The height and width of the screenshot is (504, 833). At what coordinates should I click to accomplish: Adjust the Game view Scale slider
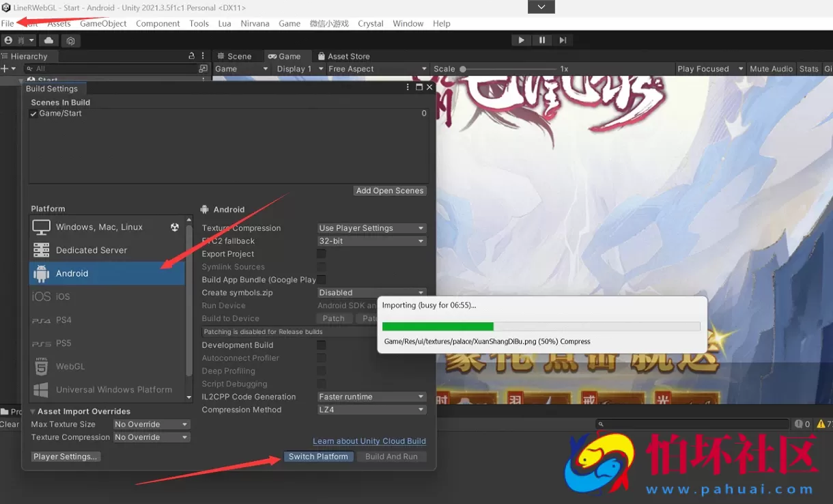[463, 69]
